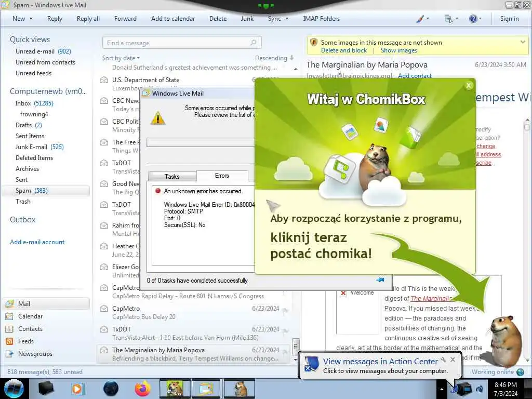The width and height of the screenshot is (532, 399).
Task: Forward the selected message
Action: (x=125, y=19)
